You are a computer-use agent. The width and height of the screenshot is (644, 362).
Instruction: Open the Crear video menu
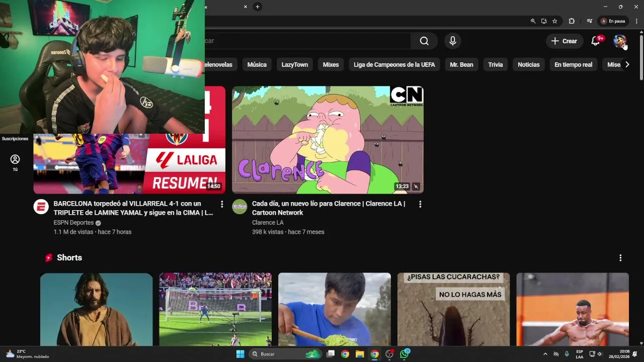click(x=565, y=41)
